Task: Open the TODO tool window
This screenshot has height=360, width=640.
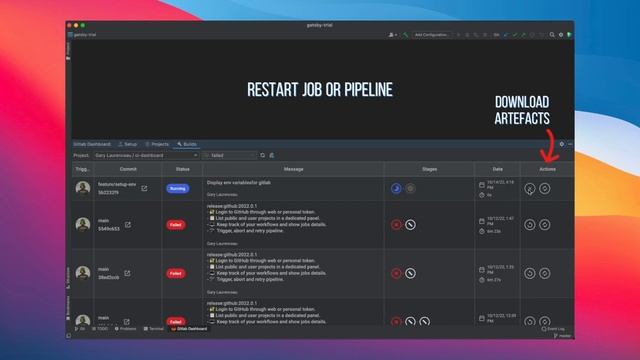Action: click(100, 329)
